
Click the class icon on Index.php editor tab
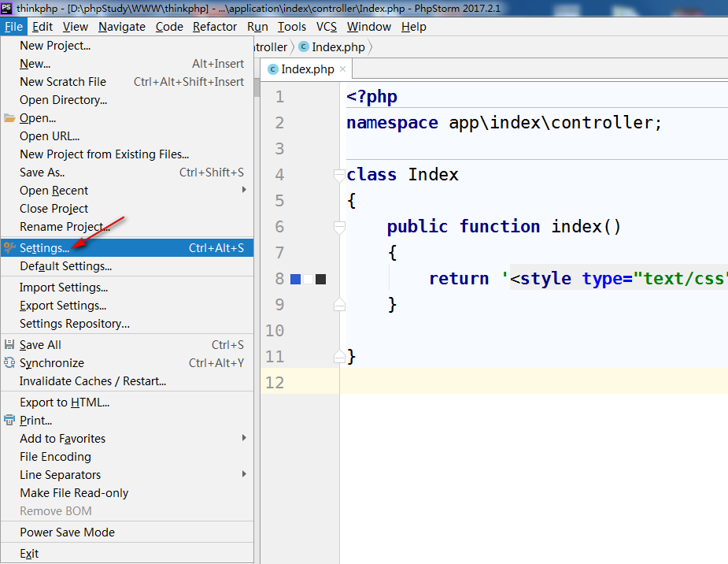pos(273,69)
